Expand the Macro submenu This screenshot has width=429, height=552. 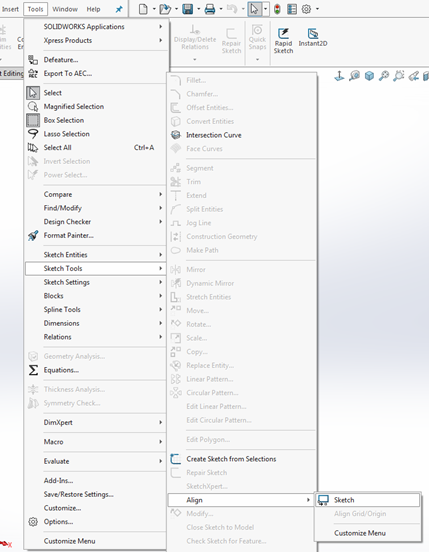(95, 441)
